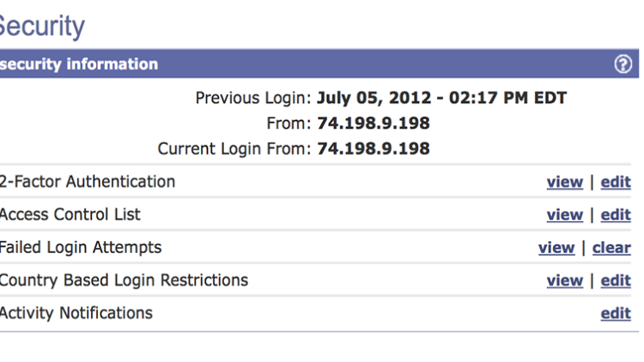This screenshot has width=644, height=362.
Task: Click the Activity Notifications row label
Action: [76, 313]
